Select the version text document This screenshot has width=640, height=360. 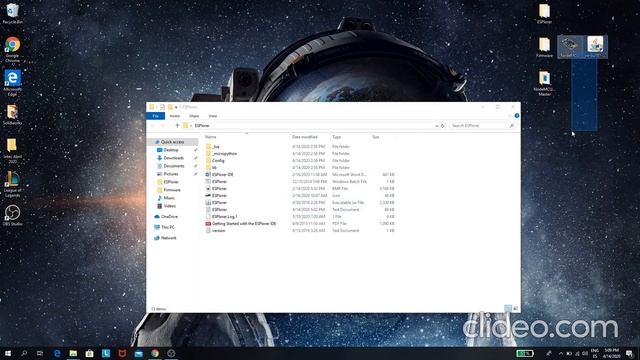pyautogui.click(x=300, y=231)
